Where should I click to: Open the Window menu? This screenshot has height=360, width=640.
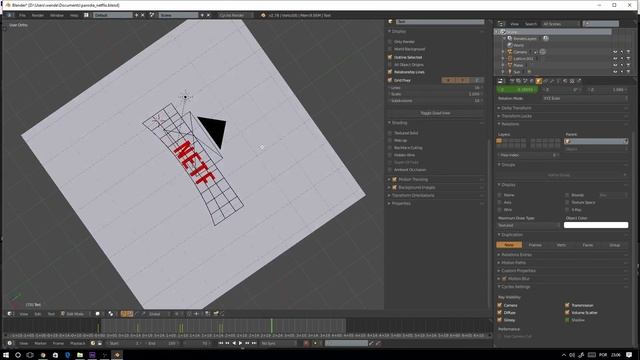[x=57, y=15]
